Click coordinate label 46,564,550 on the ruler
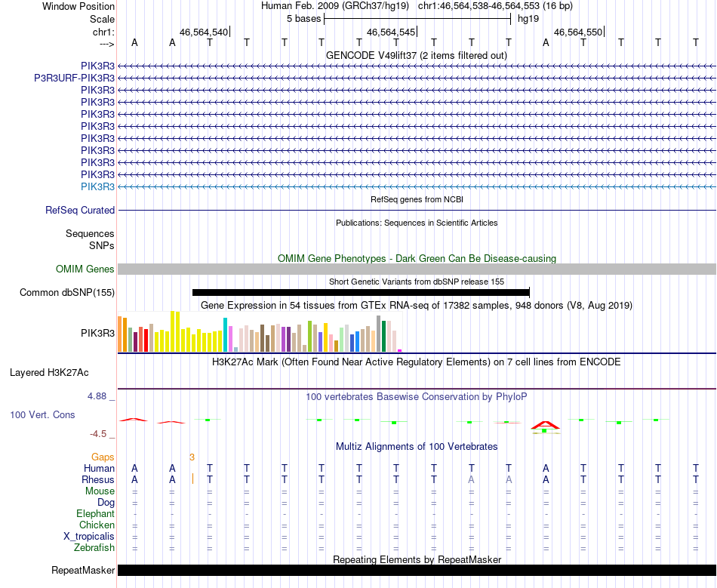This screenshot has height=588, width=717. 578,32
